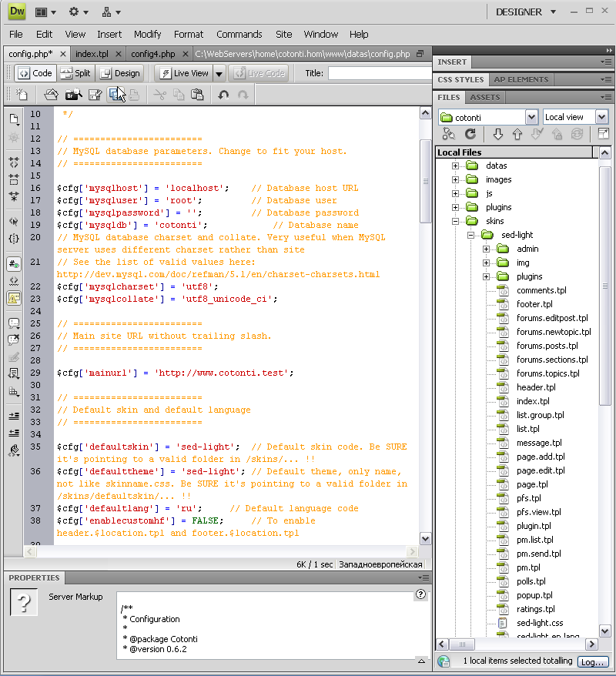
Task: Toggle line numbers in coding toolbar
Action: pos(14,264)
